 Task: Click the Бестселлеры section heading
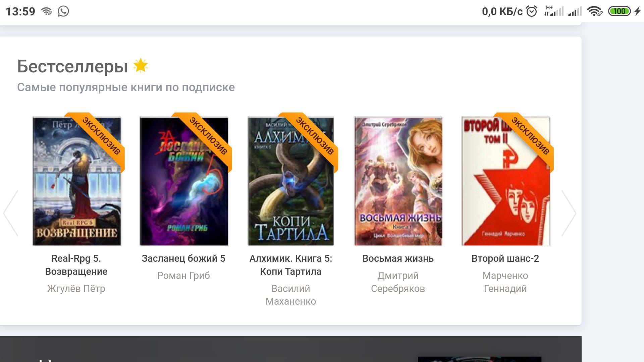coord(72,66)
